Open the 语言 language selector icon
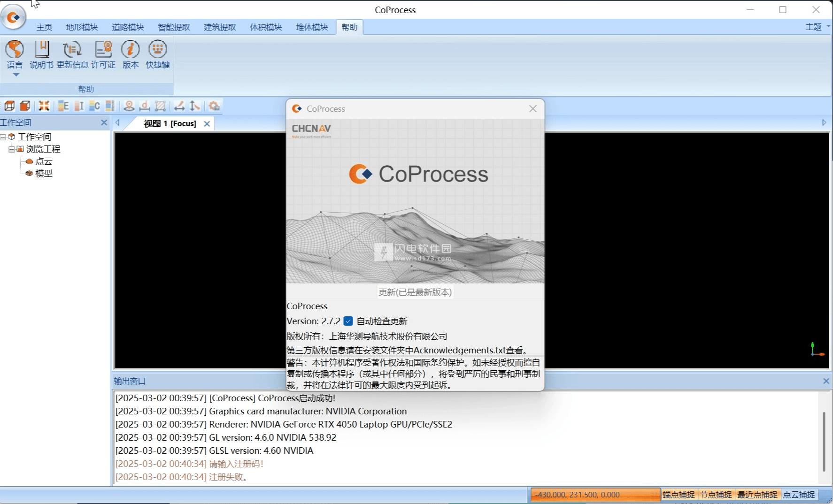This screenshot has height=504, width=833. (x=15, y=49)
